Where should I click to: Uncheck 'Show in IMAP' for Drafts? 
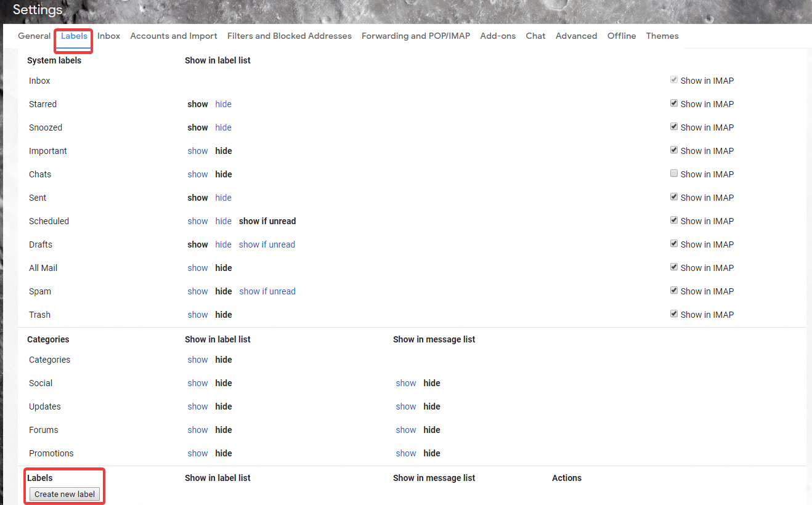(x=673, y=243)
